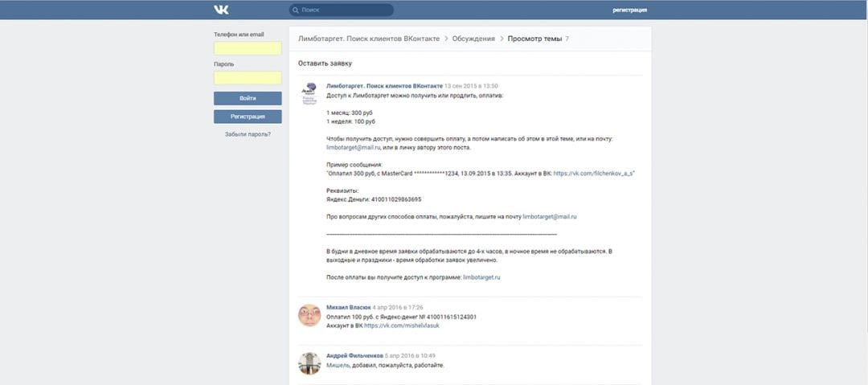Visit the limbotarget.ru program link
Viewport: 868px width, 385px height.
coord(481,277)
